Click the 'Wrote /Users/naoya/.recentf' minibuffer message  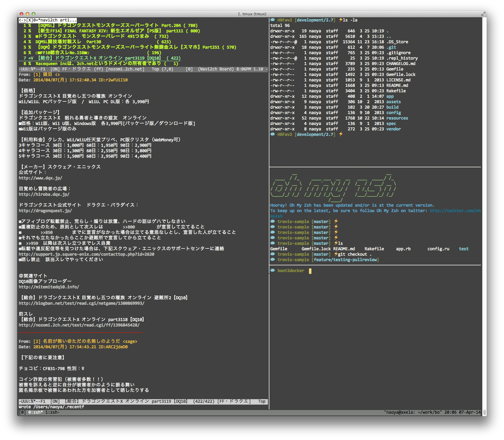point(51,407)
